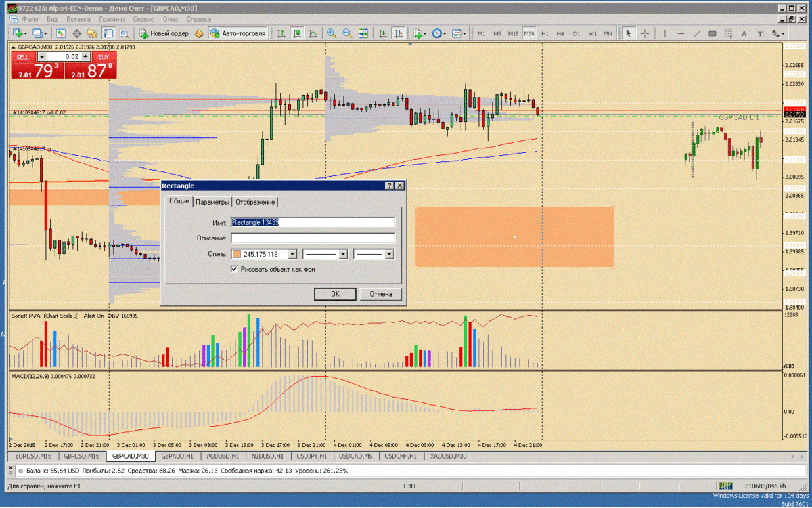The image size is (812, 508).
Task: Choose the text label 'A' tool
Action: pyautogui.click(x=744, y=33)
